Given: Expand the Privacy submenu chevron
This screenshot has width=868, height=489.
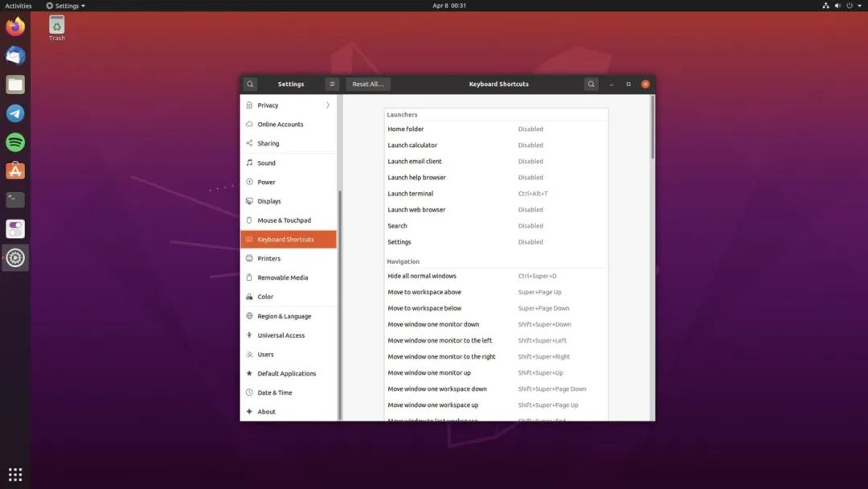Looking at the screenshot, I should [x=328, y=105].
